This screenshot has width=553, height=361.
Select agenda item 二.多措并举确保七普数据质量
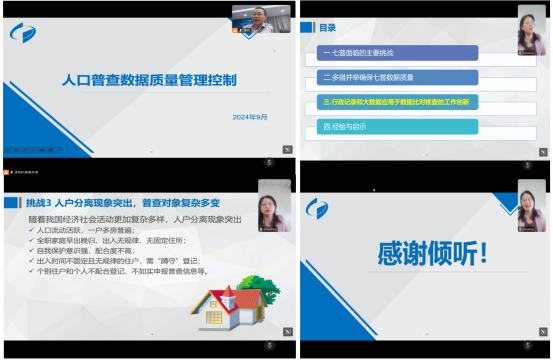pyautogui.click(x=397, y=78)
